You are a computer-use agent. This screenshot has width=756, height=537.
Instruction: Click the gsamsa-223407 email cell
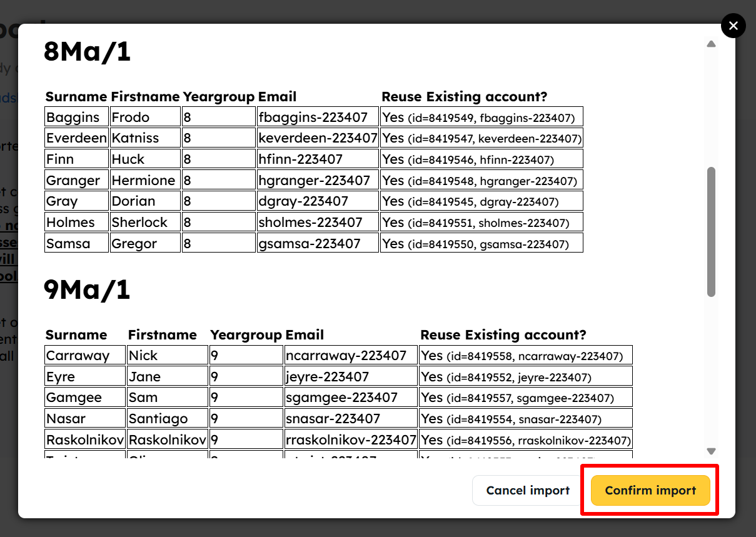tap(318, 243)
